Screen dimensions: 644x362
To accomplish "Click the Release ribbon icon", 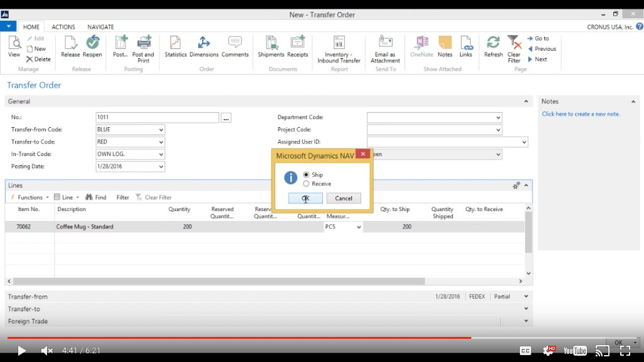I will pyautogui.click(x=70, y=46).
